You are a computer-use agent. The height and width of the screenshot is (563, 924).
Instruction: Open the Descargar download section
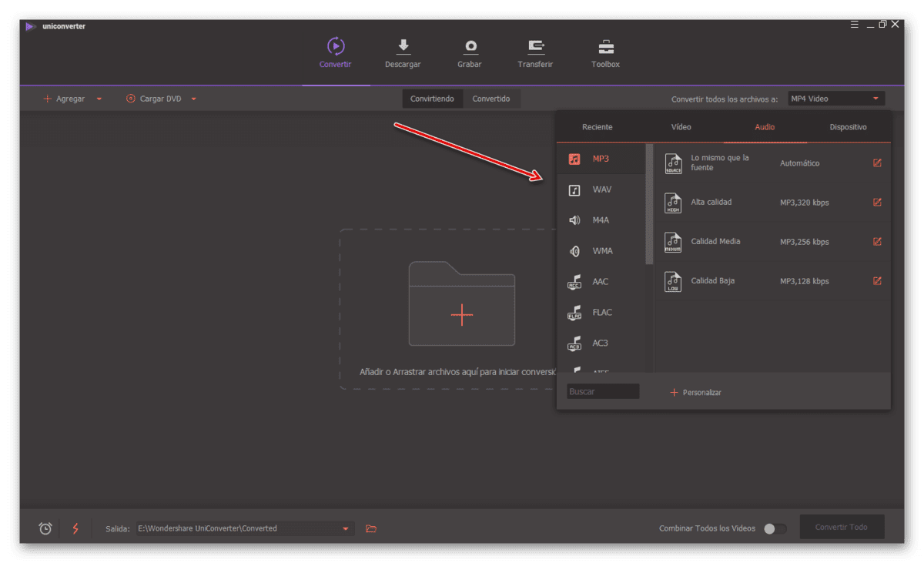click(403, 53)
